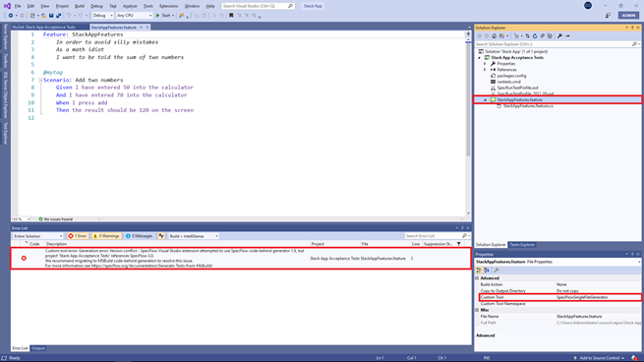Click the Search Error List field

(437, 236)
